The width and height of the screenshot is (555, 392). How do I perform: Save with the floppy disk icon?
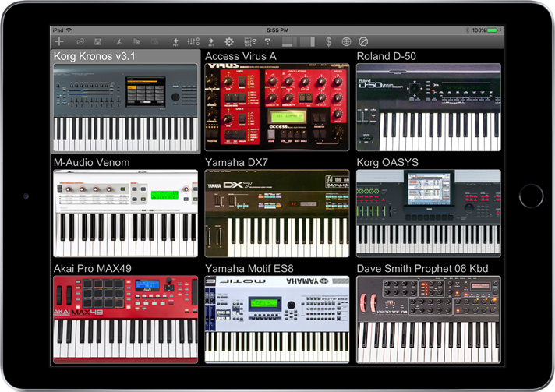tap(98, 41)
